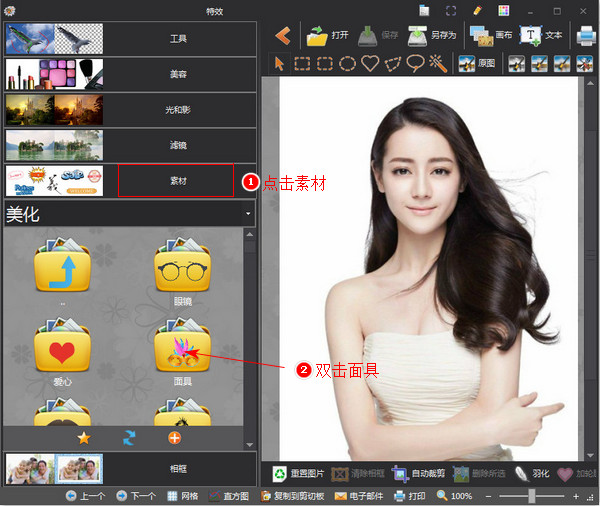Toggle fullscreen via bracket icon in title bar
This screenshot has height=506, width=600.
pos(451,11)
